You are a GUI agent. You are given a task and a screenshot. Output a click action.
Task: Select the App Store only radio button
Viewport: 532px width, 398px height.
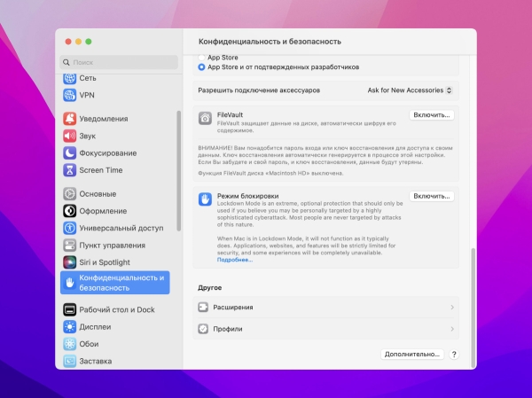tap(201, 58)
